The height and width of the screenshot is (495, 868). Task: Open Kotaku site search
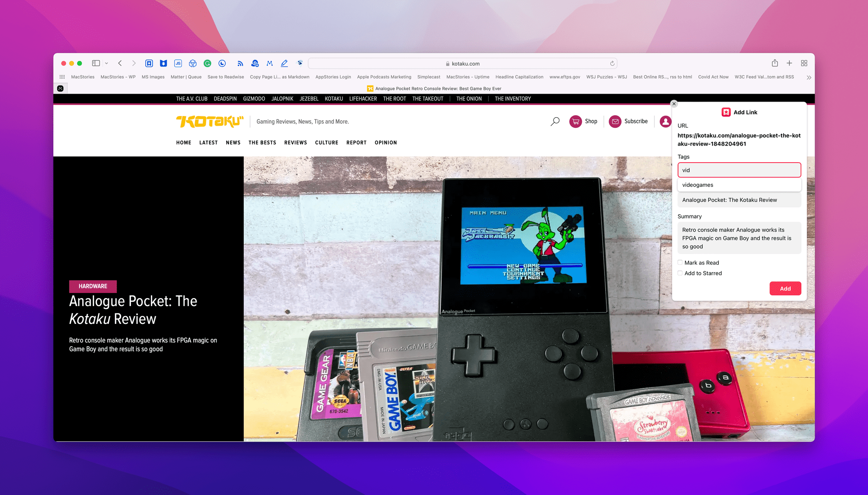click(555, 122)
